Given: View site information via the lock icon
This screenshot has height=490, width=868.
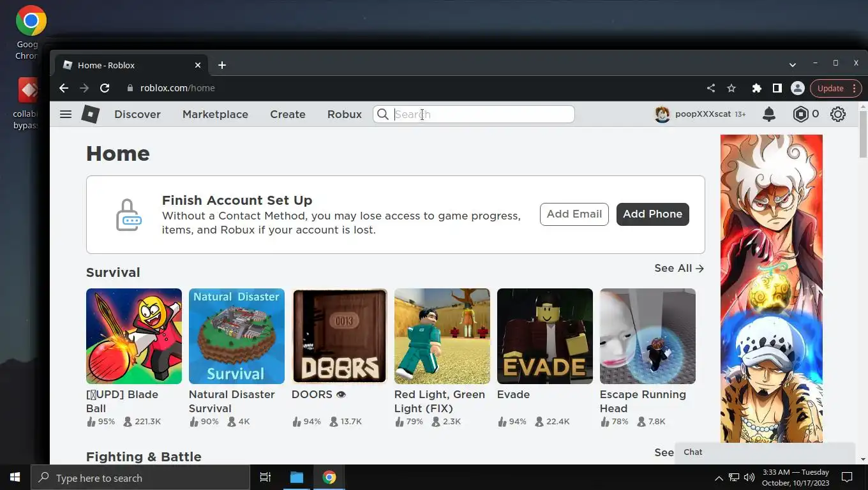Looking at the screenshot, I should tap(130, 88).
